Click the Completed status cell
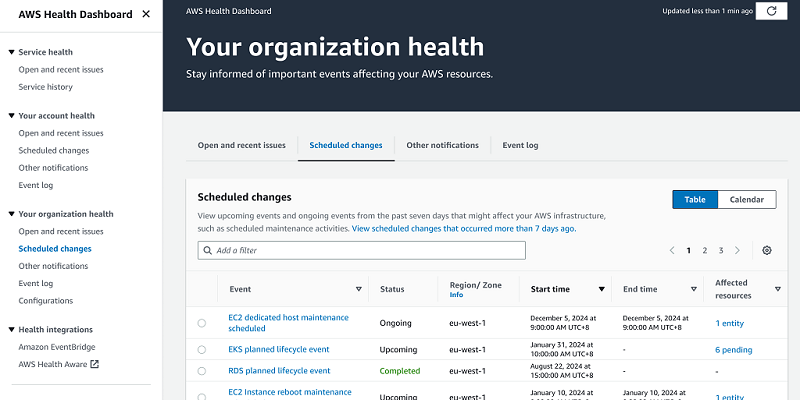800x400 pixels. 400,371
